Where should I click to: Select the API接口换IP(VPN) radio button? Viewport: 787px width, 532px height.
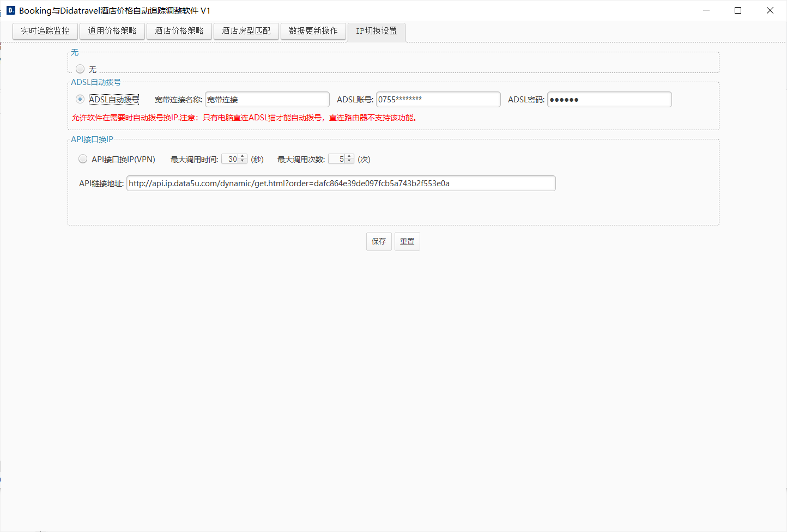(83, 159)
